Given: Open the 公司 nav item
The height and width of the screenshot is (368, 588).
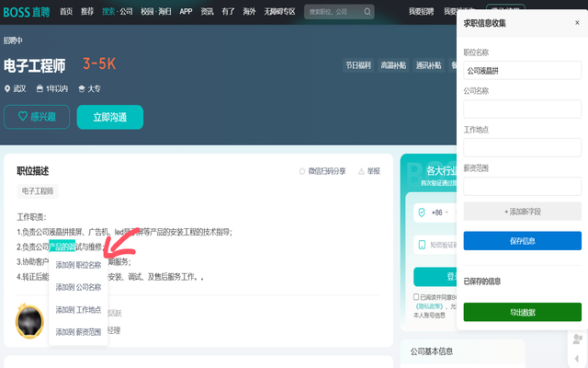Looking at the screenshot, I should click(x=126, y=12).
